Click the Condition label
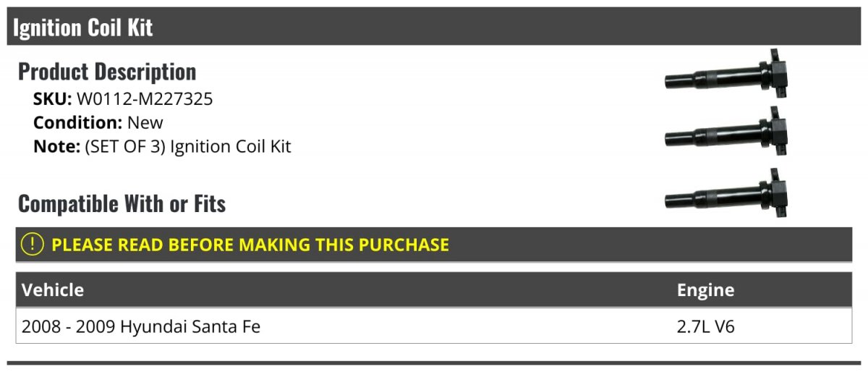 pyautogui.click(x=78, y=122)
